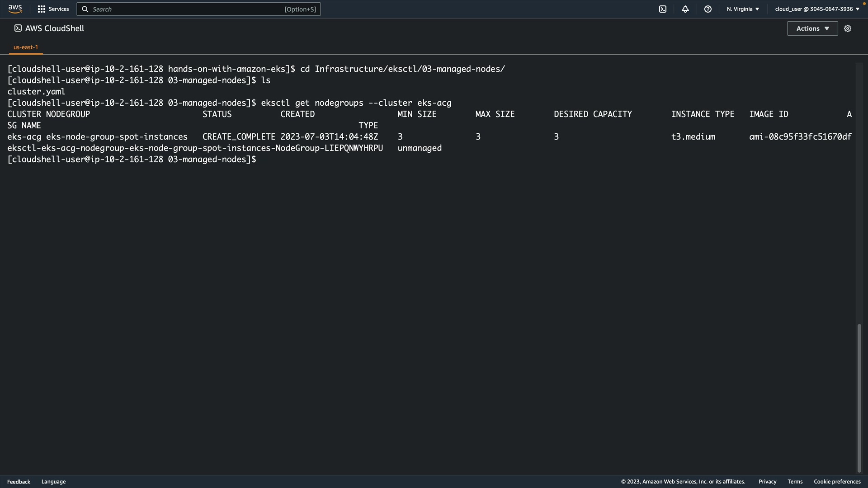Viewport: 868px width, 488px height.
Task: Click the CloudShell icon beside the title
Action: coord(18,28)
